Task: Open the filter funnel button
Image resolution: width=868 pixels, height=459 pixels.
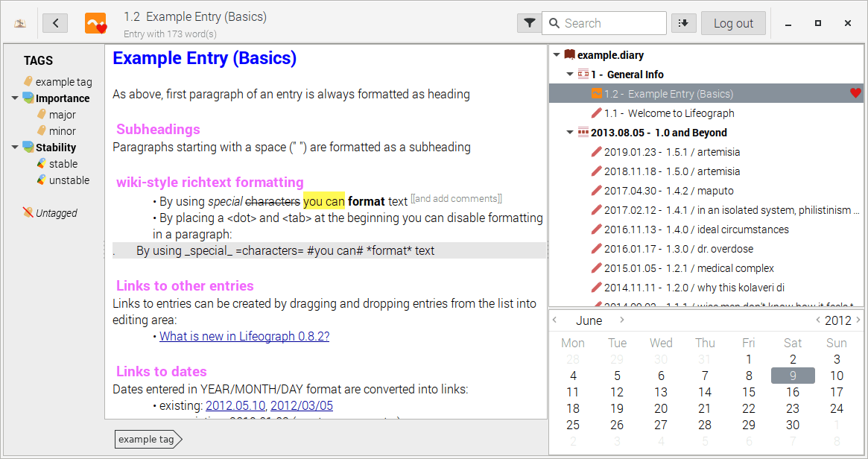Action: 529,23
